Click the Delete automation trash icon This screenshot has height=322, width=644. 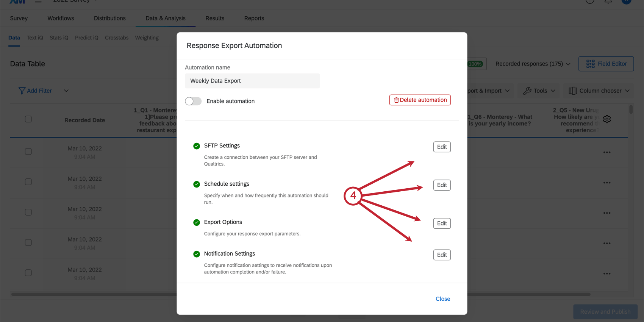click(396, 100)
